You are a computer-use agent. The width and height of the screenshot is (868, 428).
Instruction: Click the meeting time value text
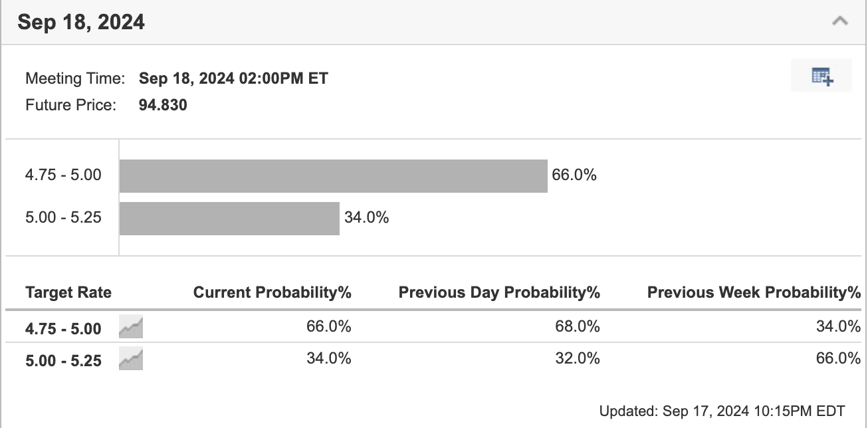point(233,78)
